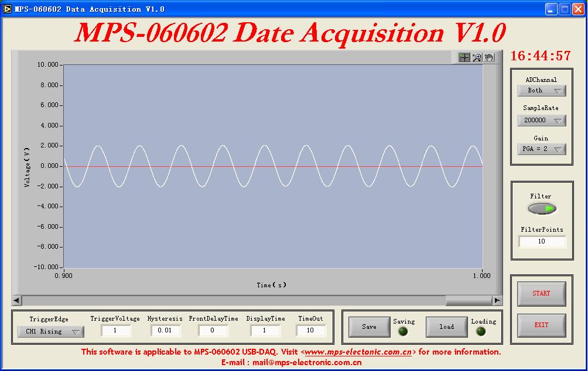Click the FilterPoints input field
The height and width of the screenshot is (371, 588).
(x=542, y=241)
